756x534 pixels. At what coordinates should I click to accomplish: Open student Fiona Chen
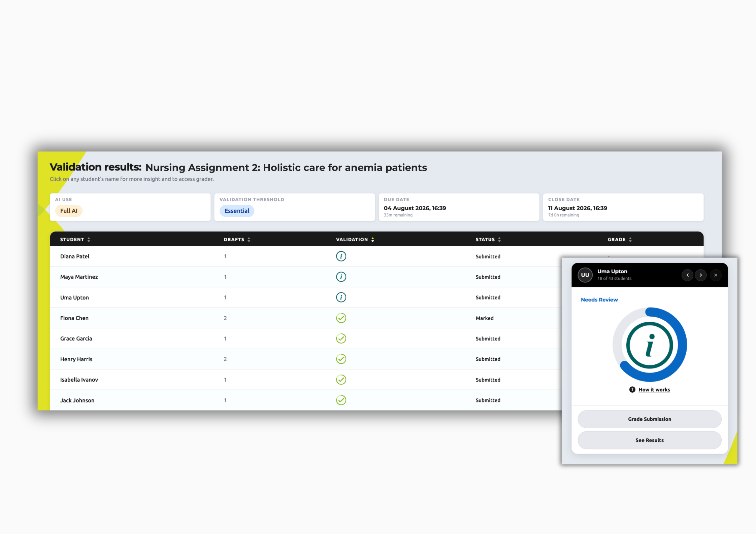pos(74,318)
